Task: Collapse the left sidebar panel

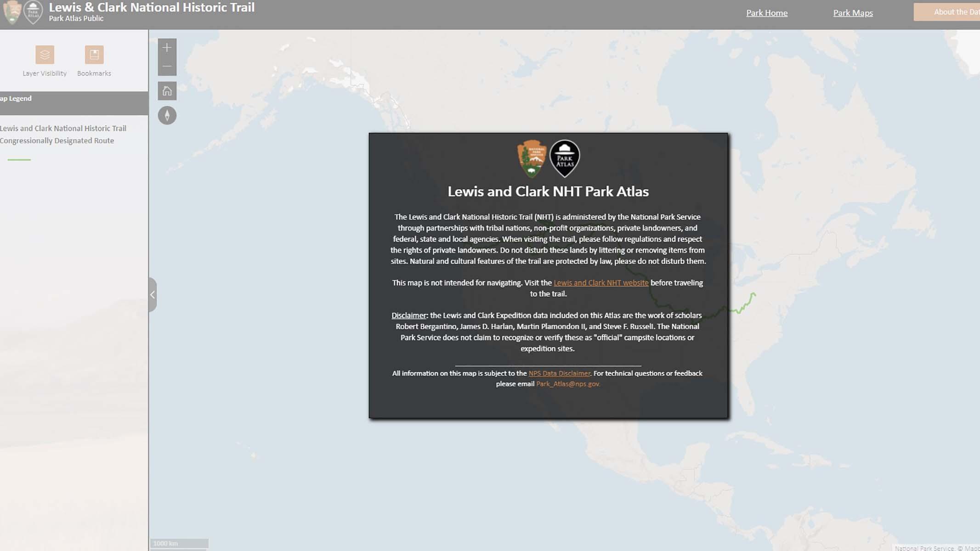Action: coord(153,295)
